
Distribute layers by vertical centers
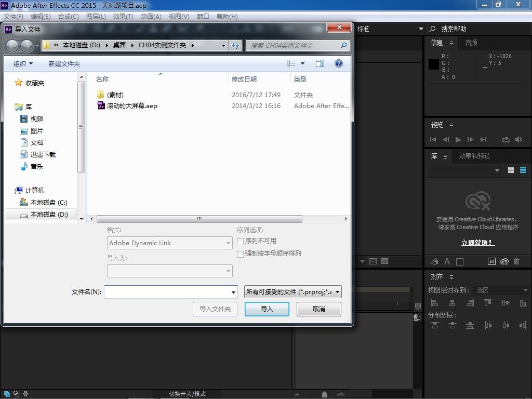pos(453,325)
